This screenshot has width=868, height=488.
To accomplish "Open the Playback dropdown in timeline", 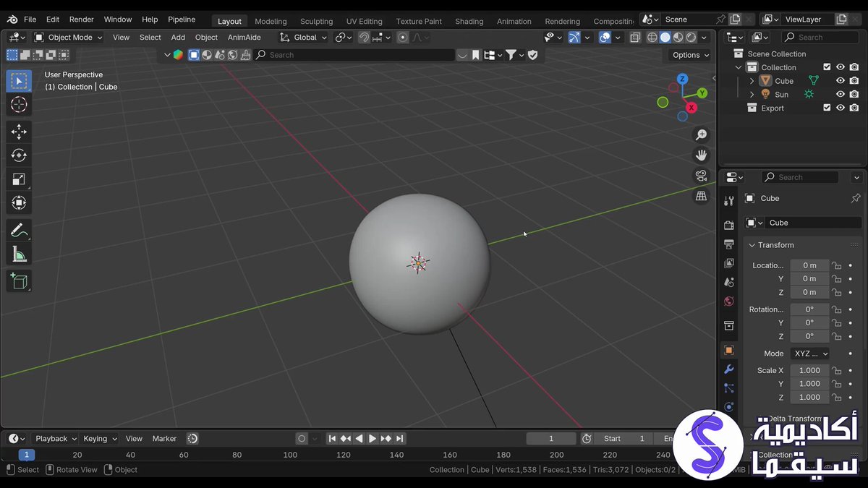I will [56, 438].
